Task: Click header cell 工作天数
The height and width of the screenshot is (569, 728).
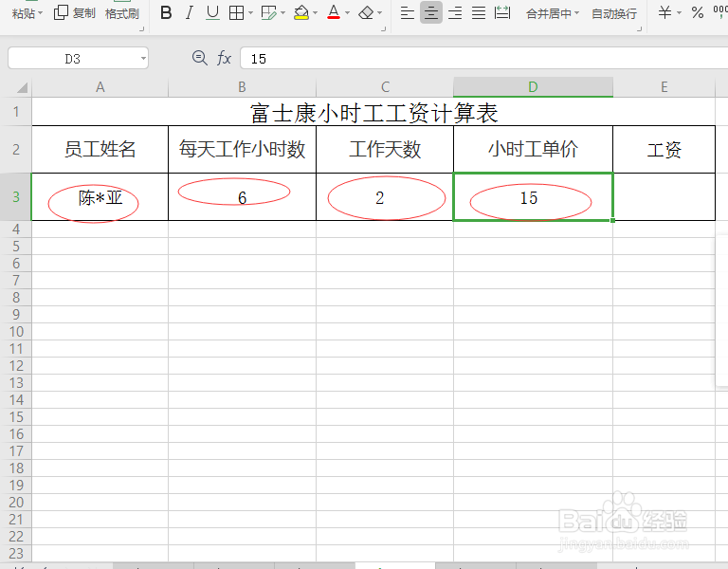Action: point(385,150)
